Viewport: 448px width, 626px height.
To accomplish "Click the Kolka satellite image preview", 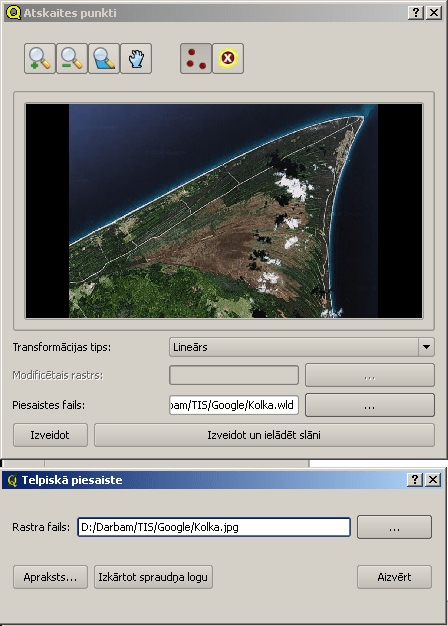I will tap(224, 211).
